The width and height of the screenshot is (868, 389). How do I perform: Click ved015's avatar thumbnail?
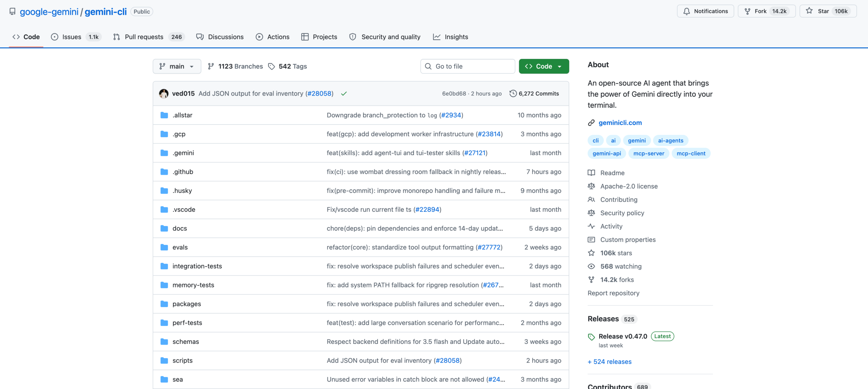164,94
